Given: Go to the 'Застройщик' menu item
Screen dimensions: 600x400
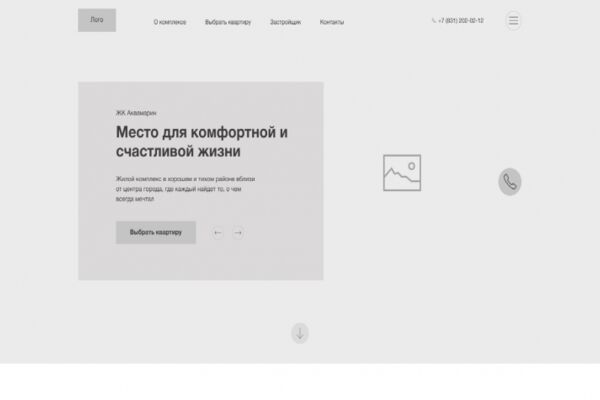Looking at the screenshot, I should coord(285,22).
